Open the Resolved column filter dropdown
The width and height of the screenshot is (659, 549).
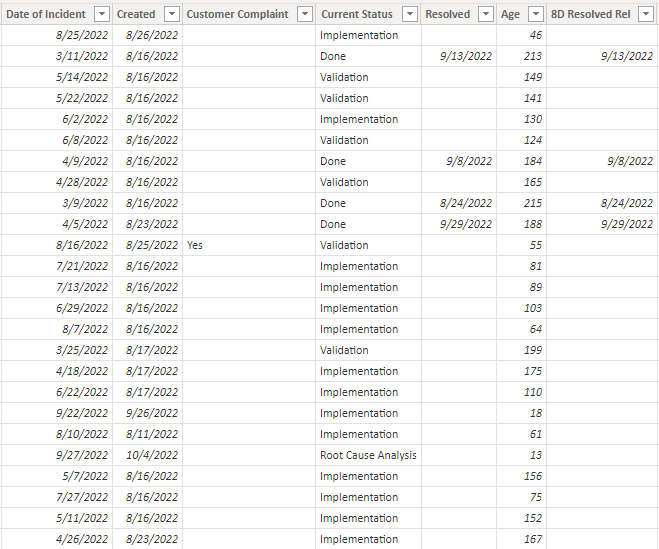coord(486,14)
